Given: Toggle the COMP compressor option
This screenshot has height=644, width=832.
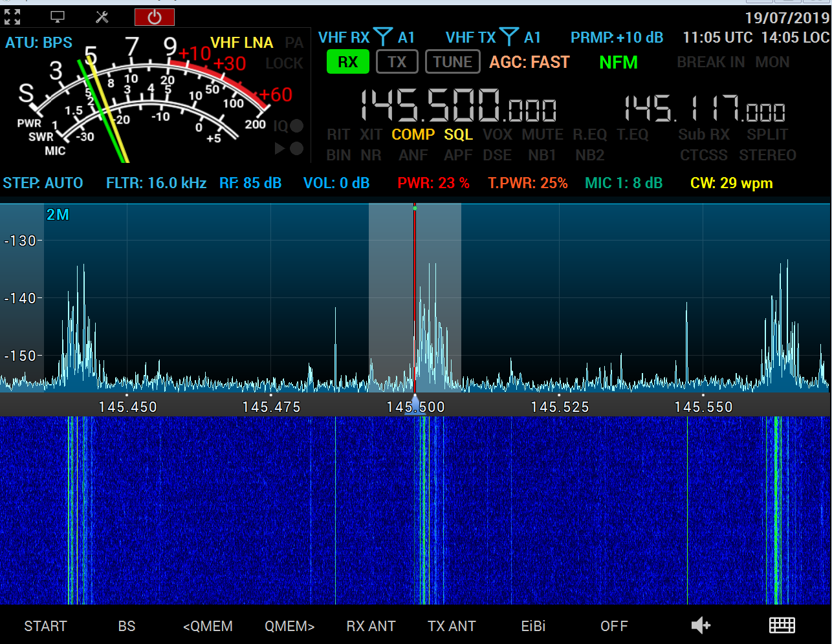Looking at the screenshot, I should click(413, 134).
